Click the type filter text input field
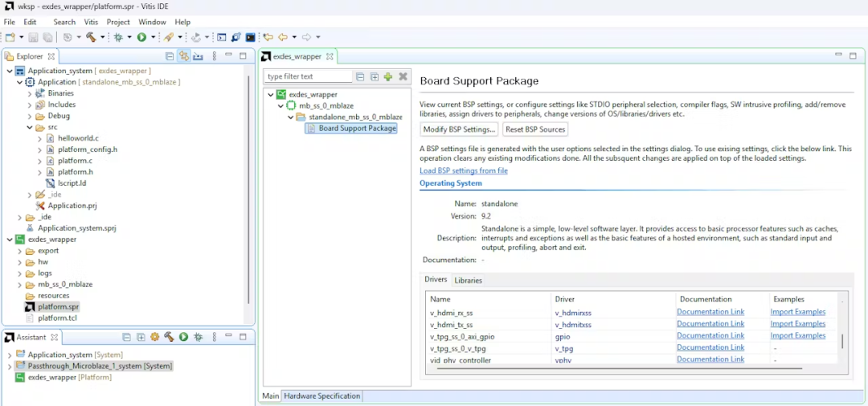Image resolution: width=868 pixels, height=406 pixels. pos(309,76)
